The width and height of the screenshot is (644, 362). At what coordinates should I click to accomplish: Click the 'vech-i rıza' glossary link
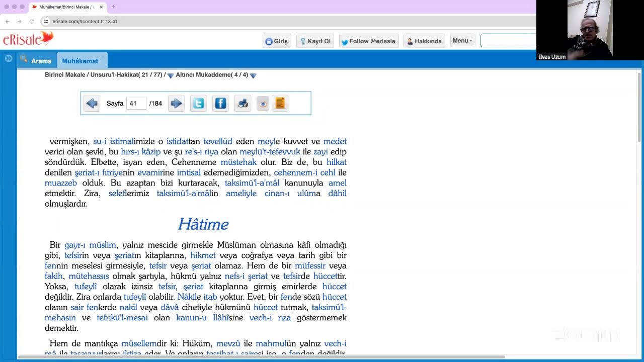point(270,318)
